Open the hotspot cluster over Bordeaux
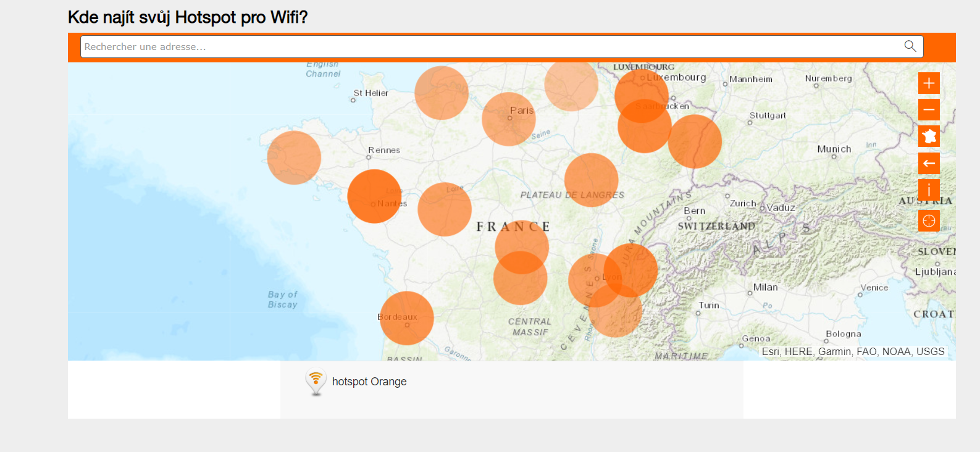This screenshot has height=452, width=980. click(406, 318)
